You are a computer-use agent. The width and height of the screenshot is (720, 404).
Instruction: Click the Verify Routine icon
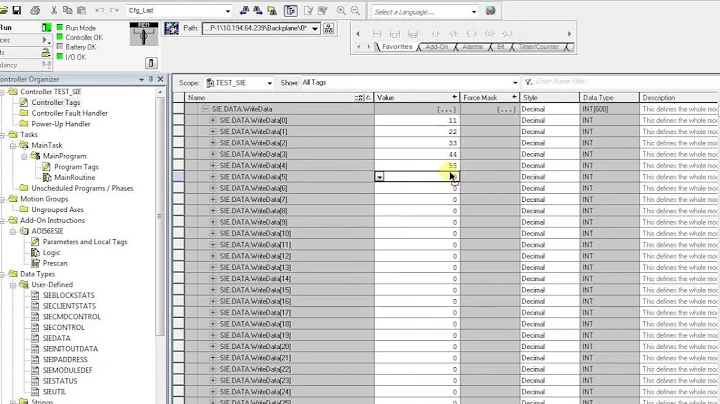pos(308,10)
